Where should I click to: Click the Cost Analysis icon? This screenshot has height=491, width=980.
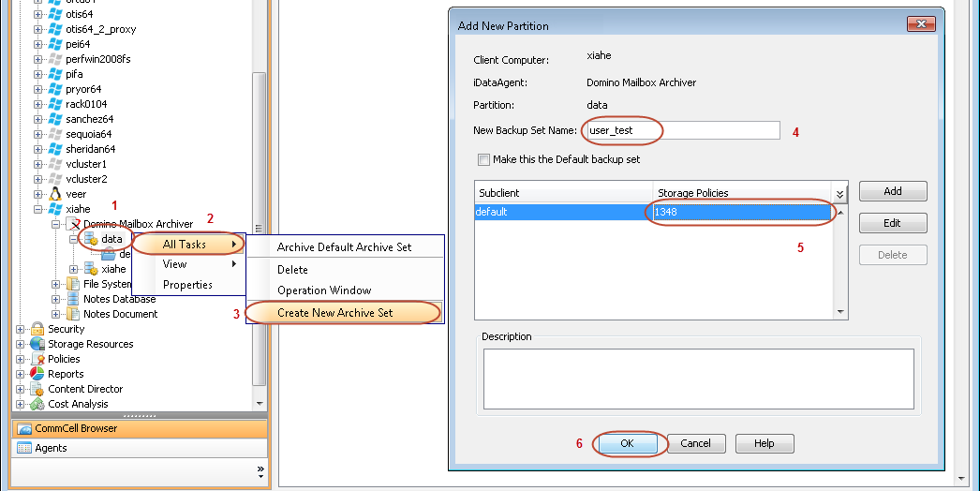(x=37, y=404)
